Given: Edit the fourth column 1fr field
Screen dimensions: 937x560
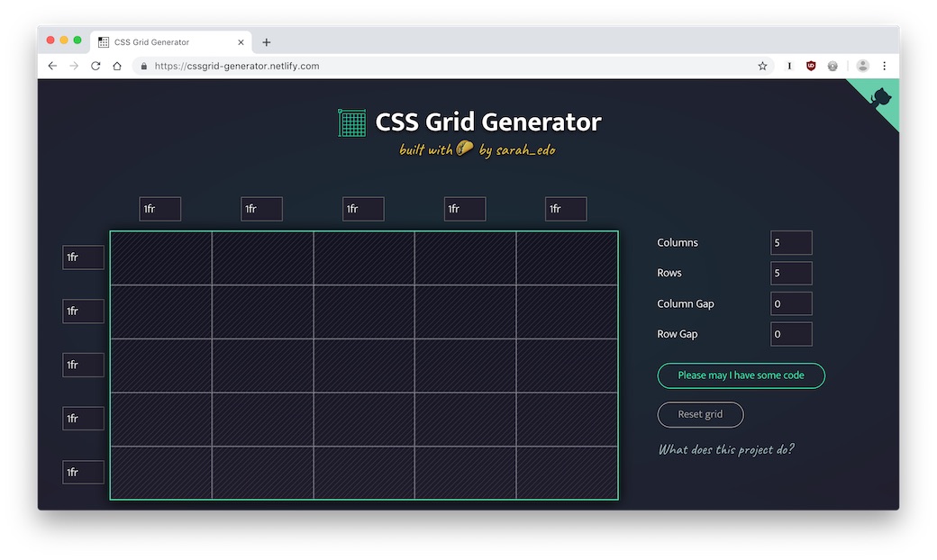Looking at the screenshot, I should [465, 209].
